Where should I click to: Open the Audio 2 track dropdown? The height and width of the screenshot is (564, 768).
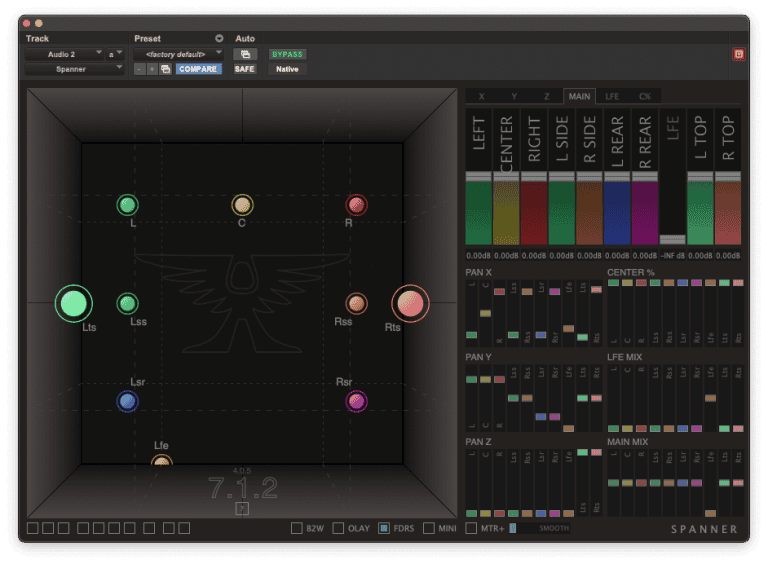click(x=64, y=54)
